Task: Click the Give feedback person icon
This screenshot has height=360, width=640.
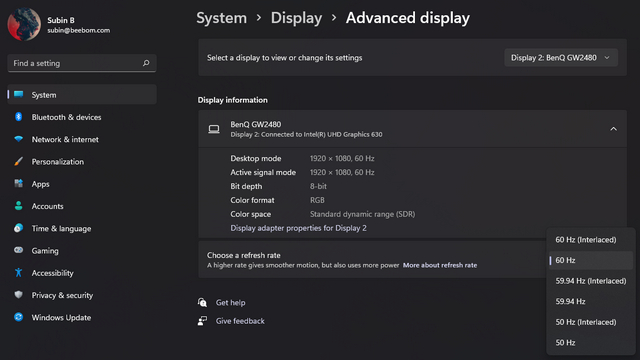Action: 202,321
